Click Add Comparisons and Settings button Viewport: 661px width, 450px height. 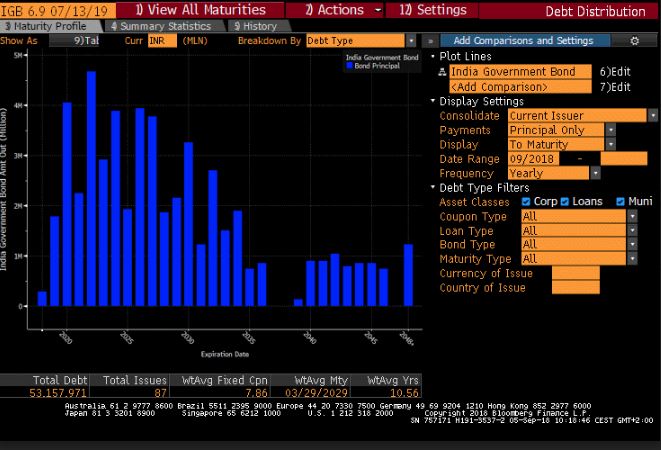pos(525,41)
